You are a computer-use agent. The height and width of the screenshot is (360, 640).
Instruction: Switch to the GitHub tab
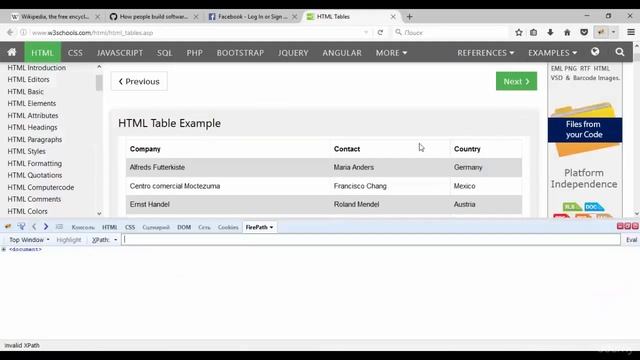[x=149, y=17]
